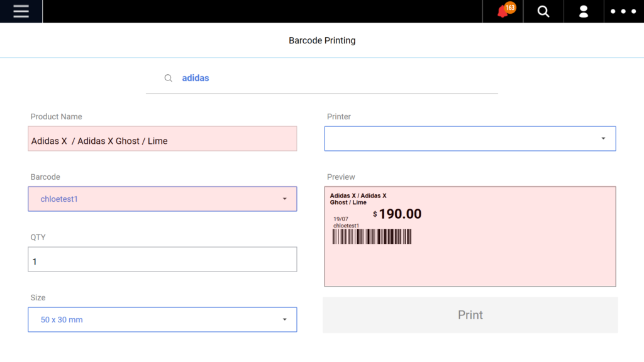Click the Barcode Printing page title

[x=322, y=40]
